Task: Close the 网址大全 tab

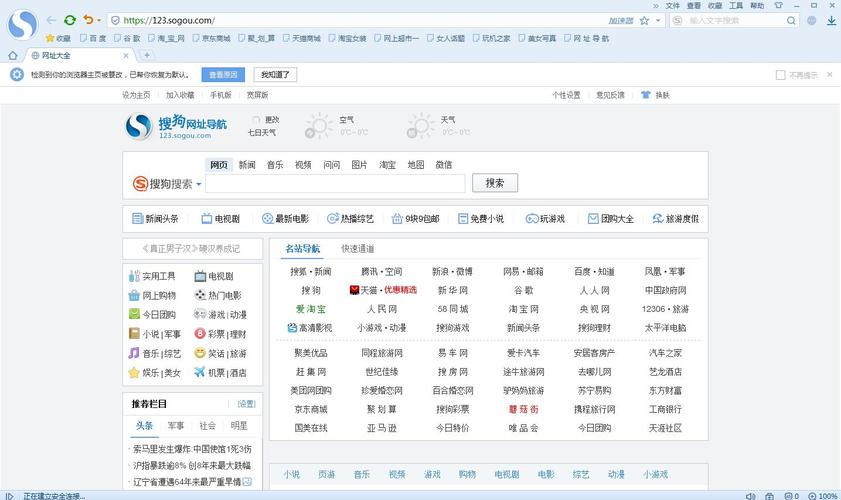Action: coord(126,55)
